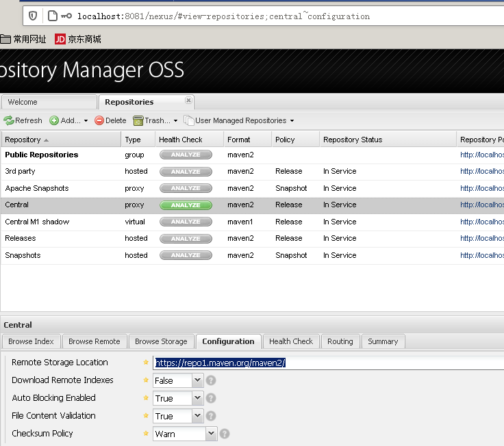This screenshot has height=446, width=504.
Task: Expand the Trash dropdown arrow
Action: tap(175, 120)
